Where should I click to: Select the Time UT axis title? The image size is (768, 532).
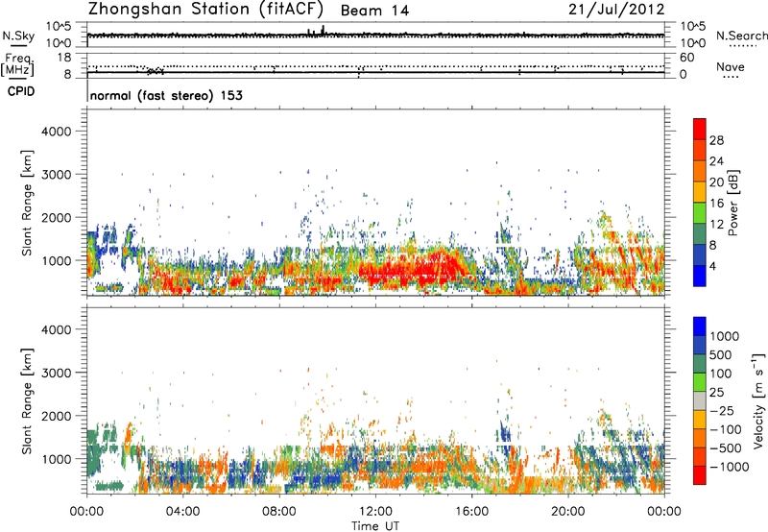pyautogui.click(x=375, y=526)
